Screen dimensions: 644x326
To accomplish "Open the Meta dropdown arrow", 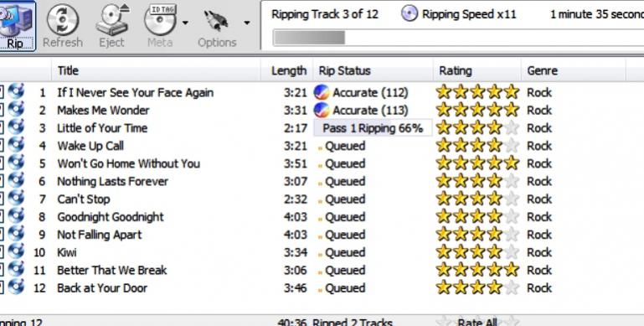I will click(x=185, y=23).
